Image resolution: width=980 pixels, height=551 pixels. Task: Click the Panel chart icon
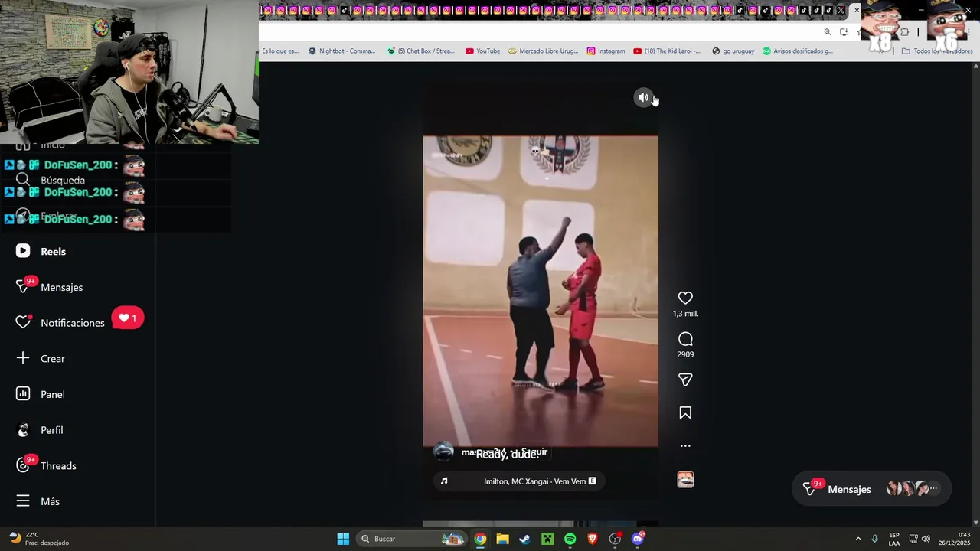point(23,394)
